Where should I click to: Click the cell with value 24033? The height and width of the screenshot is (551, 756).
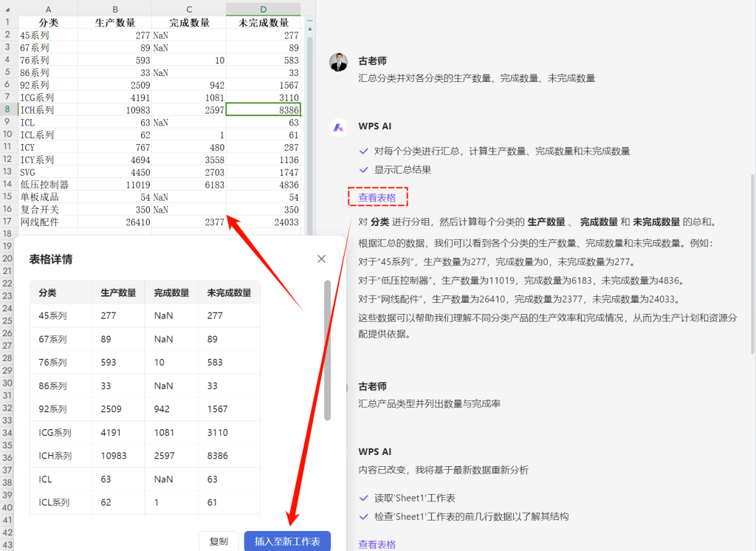click(264, 222)
